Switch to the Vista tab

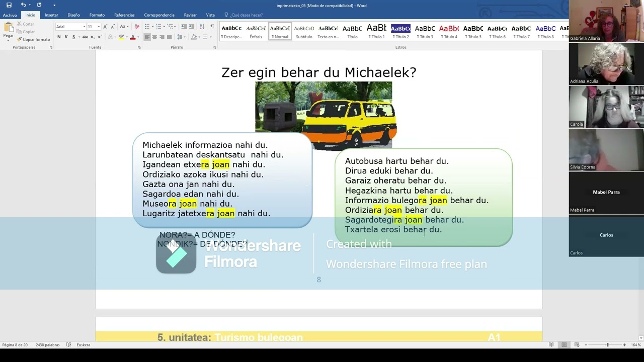pos(210,15)
